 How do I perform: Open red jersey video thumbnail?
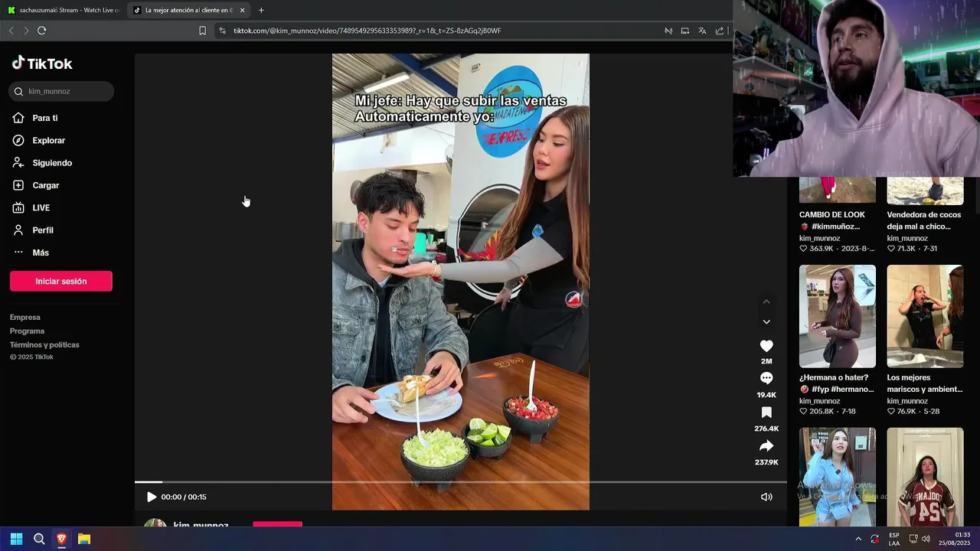(x=925, y=477)
